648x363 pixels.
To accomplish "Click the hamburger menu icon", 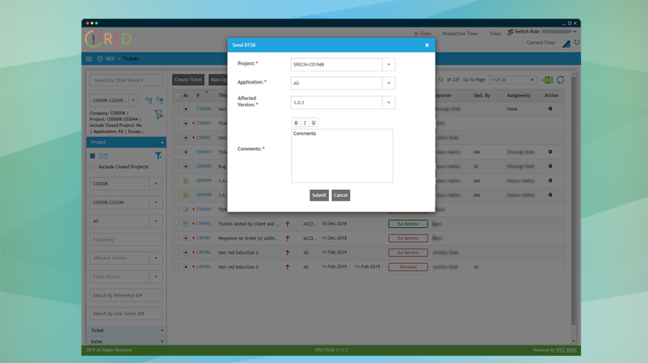I will [x=89, y=59].
